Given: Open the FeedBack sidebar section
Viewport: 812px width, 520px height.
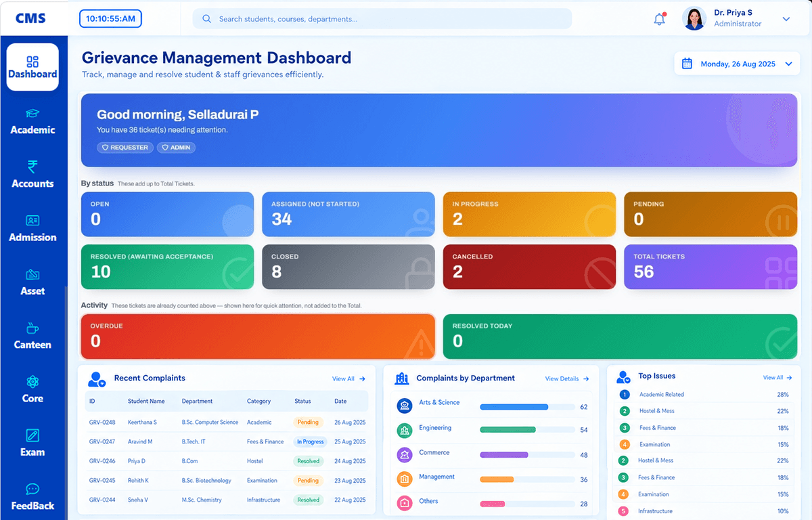Looking at the screenshot, I should tap(32, 498).
